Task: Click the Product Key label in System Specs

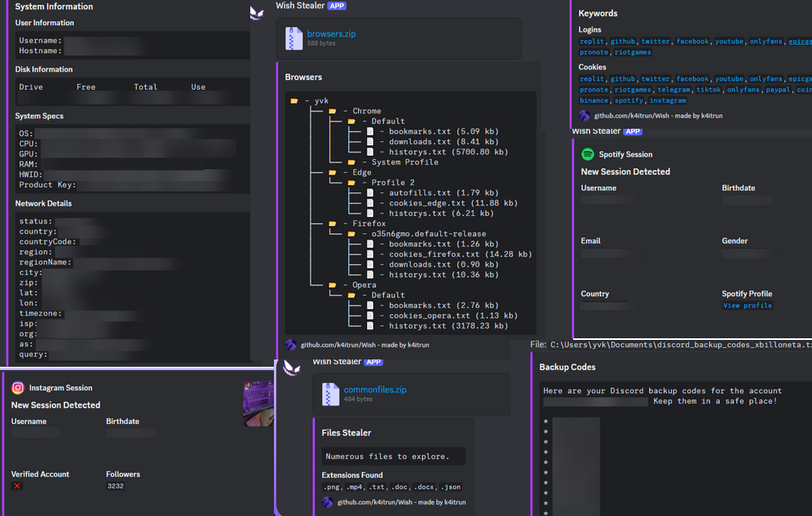Action: point(47,185)
